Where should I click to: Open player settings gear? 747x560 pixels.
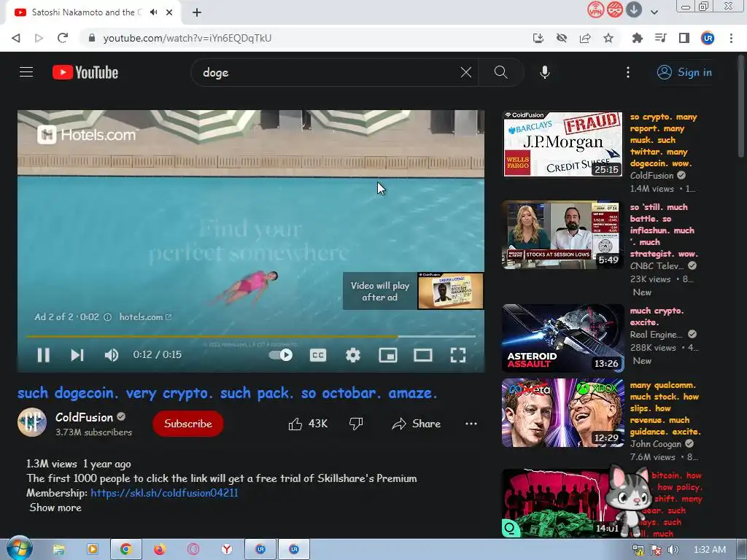pyautogui.click(x=353, y=355)
